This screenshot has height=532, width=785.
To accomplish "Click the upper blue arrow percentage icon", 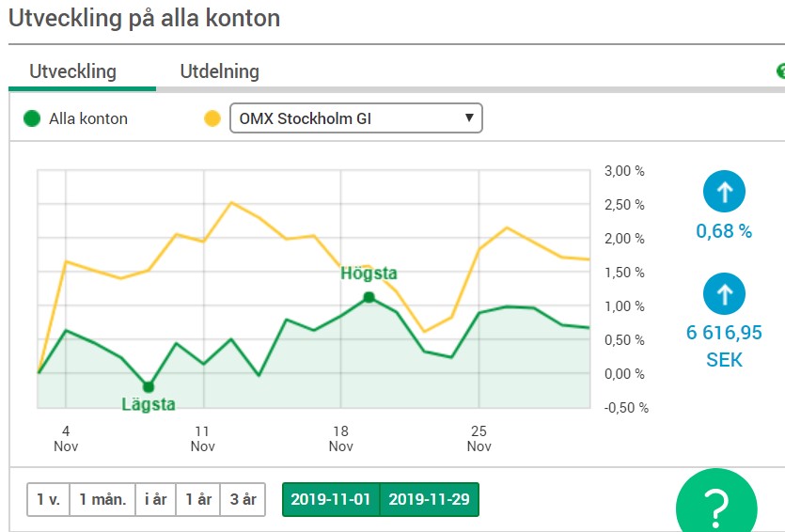I will [724, 193].
